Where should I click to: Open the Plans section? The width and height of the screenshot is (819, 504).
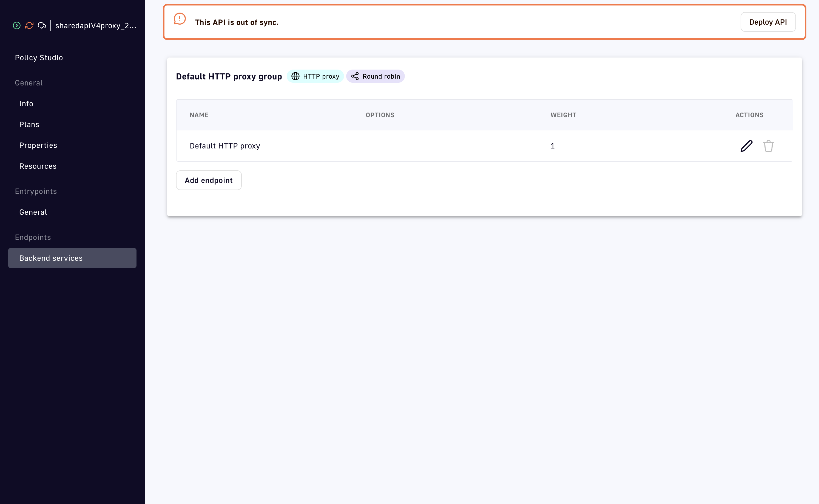click(29, 125)
